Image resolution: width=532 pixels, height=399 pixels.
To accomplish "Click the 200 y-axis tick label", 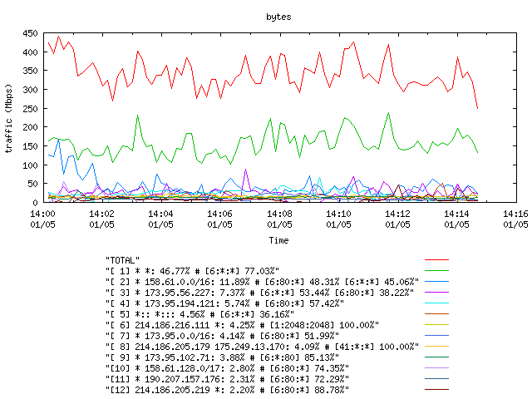I will pos(30,127).
